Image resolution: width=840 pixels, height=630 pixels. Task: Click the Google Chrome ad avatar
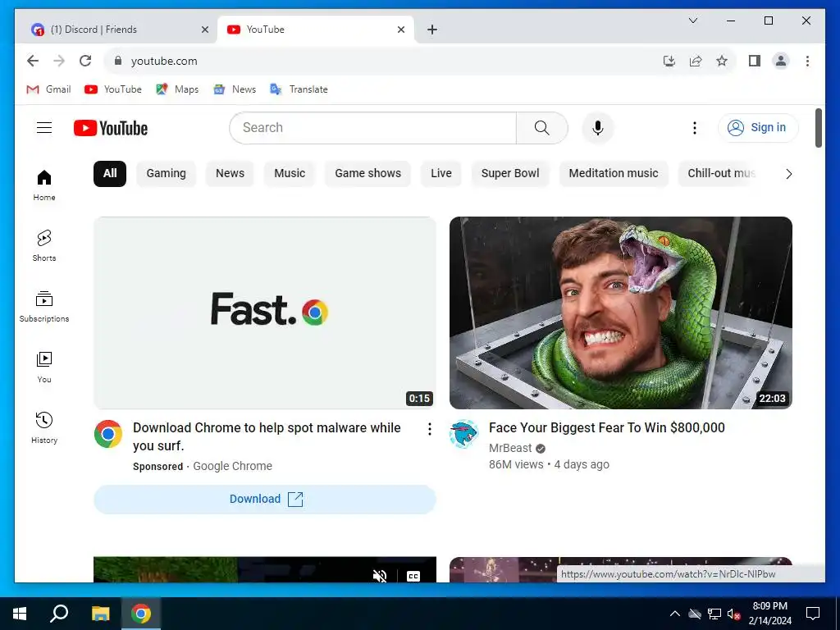point(108,434)
